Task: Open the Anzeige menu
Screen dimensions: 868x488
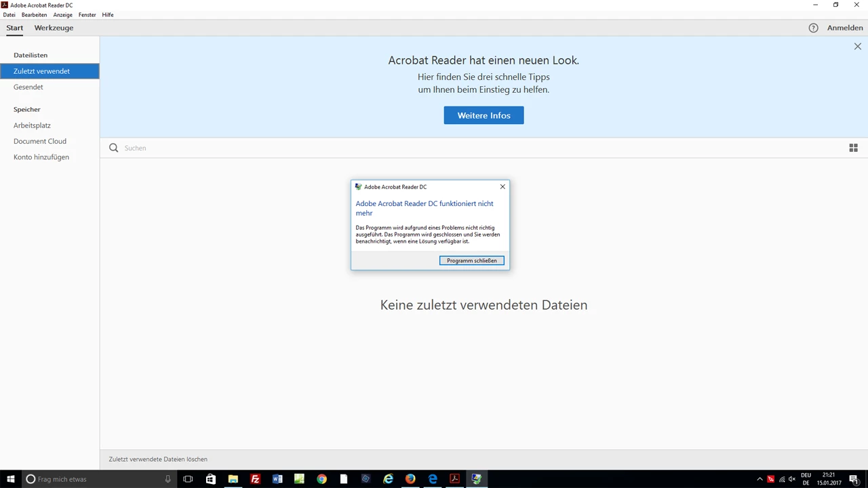Action: tap(62, 14)
